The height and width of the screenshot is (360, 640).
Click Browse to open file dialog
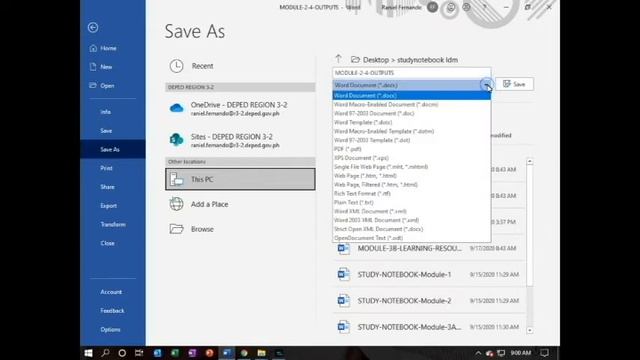click(x=240, y=229)
